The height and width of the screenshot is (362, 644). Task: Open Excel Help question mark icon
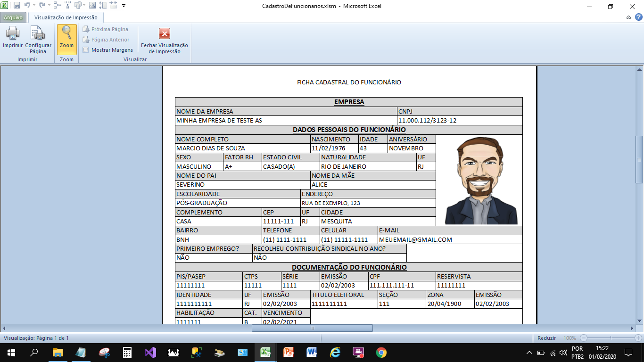click(639, 17)
